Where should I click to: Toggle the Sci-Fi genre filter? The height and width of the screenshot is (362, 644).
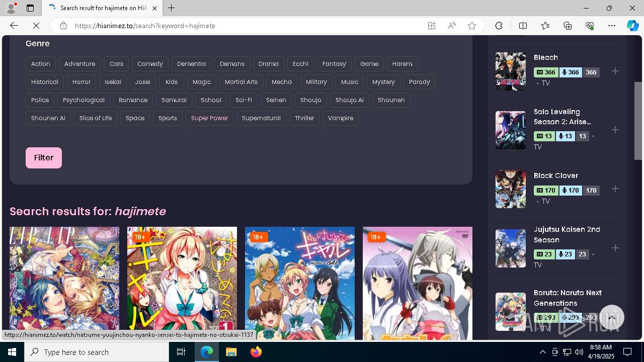point(244,100)
